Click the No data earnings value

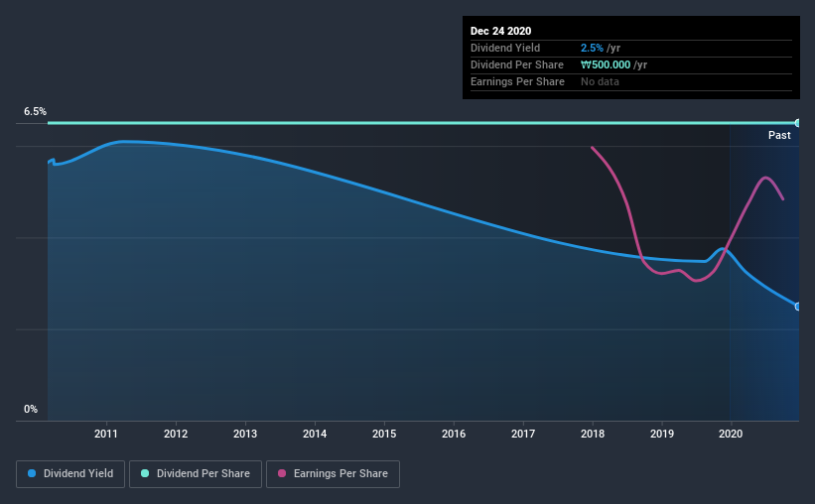[x=600, y=81]
